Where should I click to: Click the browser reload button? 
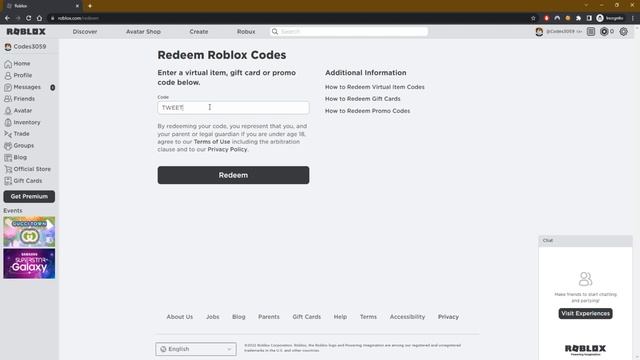click(29, 18)
